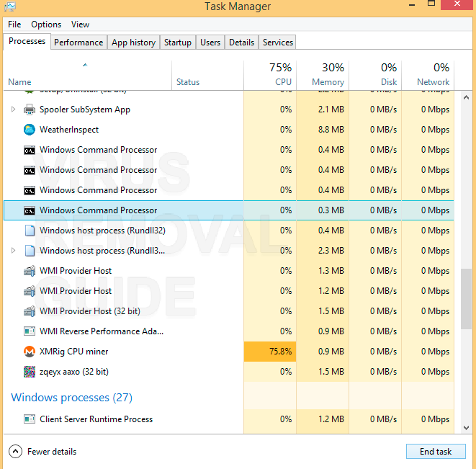Viewport: 476px width, 469px height.
Task: Click icon of highlighted Windows Command Processor
Action: (x=30, y=210)
